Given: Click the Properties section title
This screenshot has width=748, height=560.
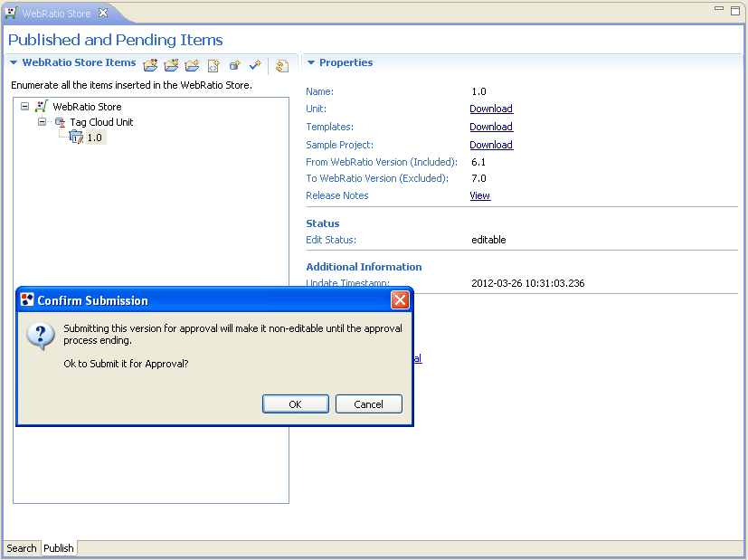Looking at the screenshot, I should 346,62.
